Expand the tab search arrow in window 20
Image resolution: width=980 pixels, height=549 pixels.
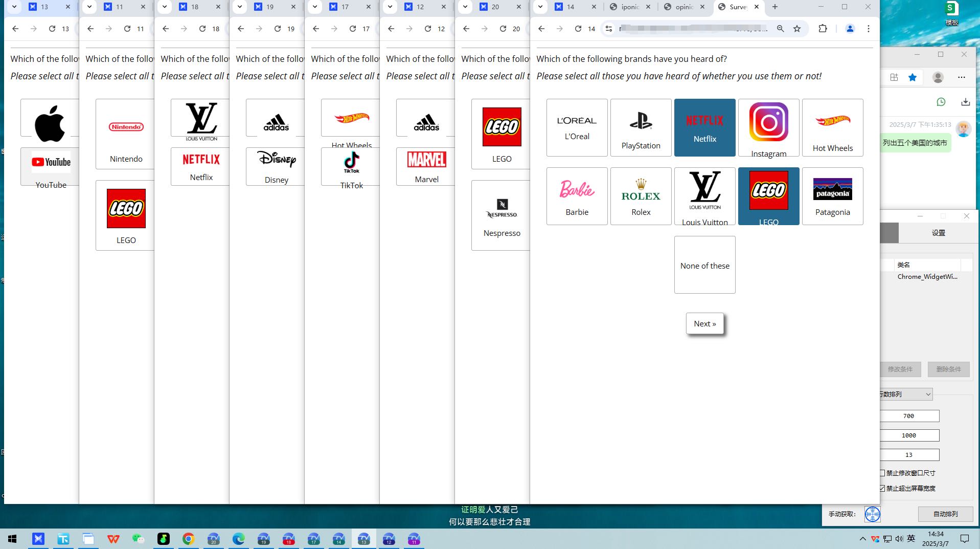[465, 7]
